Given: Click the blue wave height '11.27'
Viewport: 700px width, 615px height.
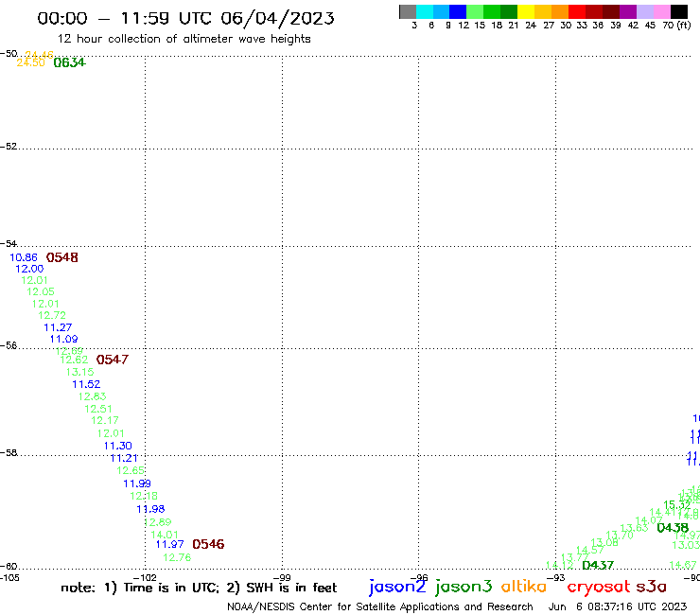Looking at the screenshot, I should [x=58, y=327].
